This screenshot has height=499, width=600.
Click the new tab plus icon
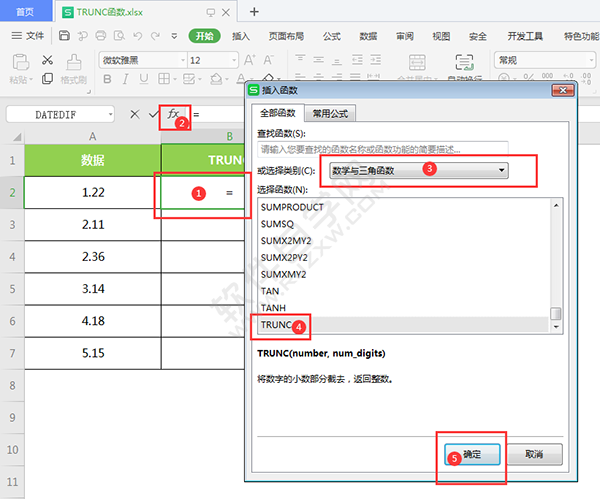click(x=254, y=12)
